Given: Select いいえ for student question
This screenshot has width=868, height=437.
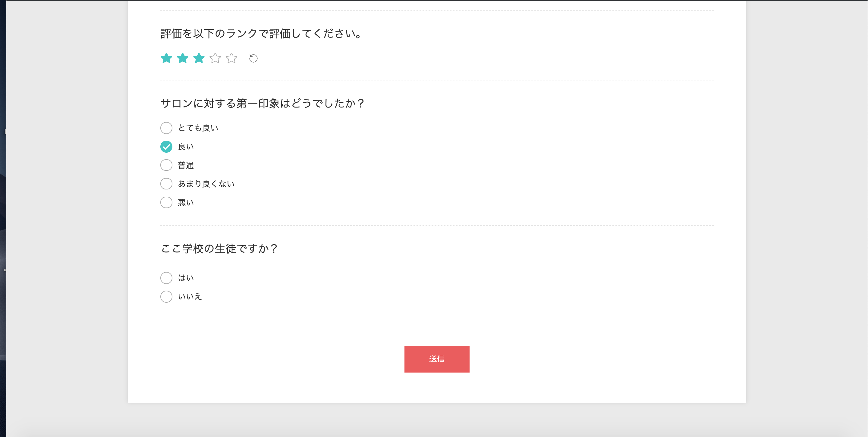Looking at the screenshot, I should (x=166, y=297).
